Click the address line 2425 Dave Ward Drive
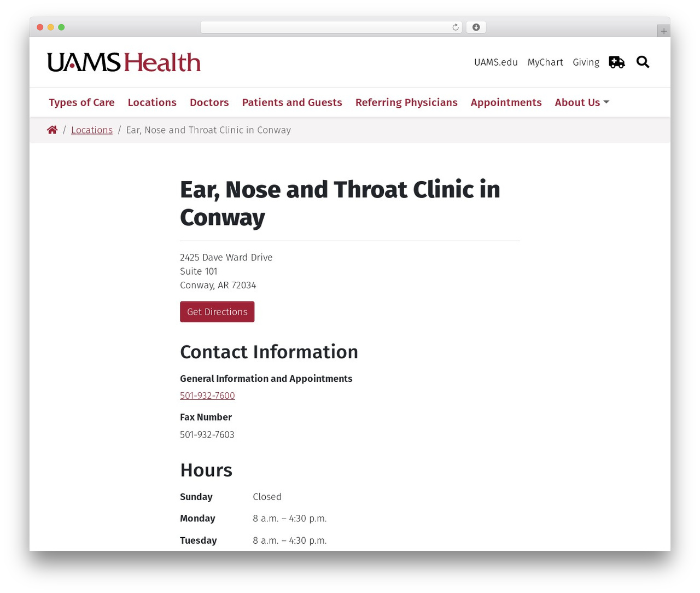 (226, 258)
